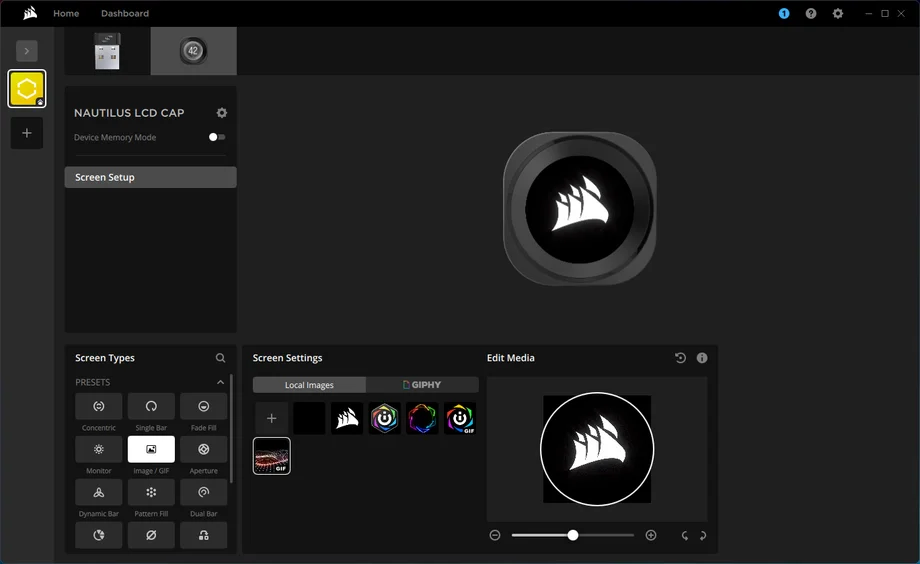This screenshot has width=920, height=564.
Task: Collapse the Presets section
Action: (221, 382)
